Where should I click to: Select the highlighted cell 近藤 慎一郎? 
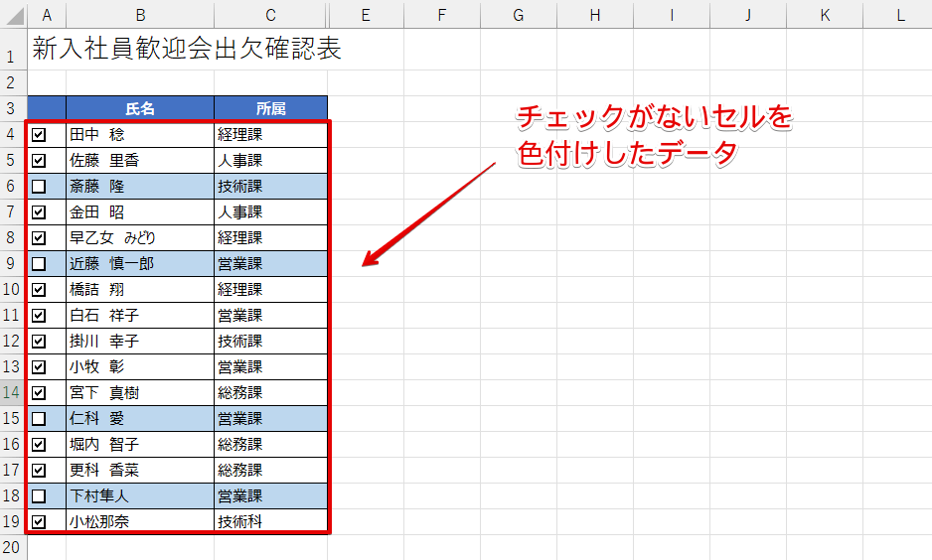[140, 264]
